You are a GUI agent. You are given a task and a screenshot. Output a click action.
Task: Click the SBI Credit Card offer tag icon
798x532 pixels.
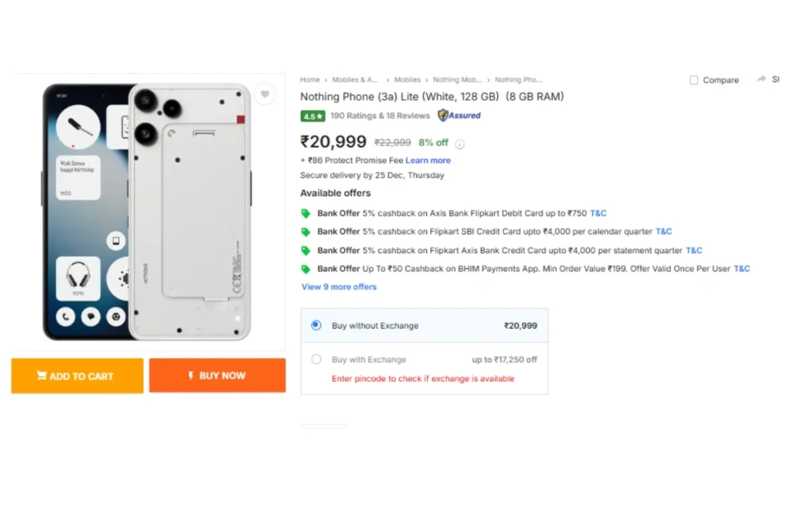tap(306, 232)
